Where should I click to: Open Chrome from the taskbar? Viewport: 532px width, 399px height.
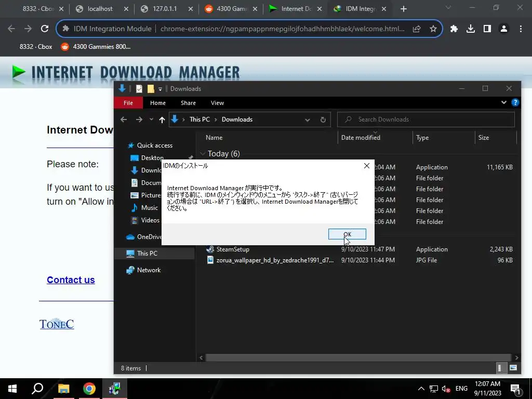point(89,389)
